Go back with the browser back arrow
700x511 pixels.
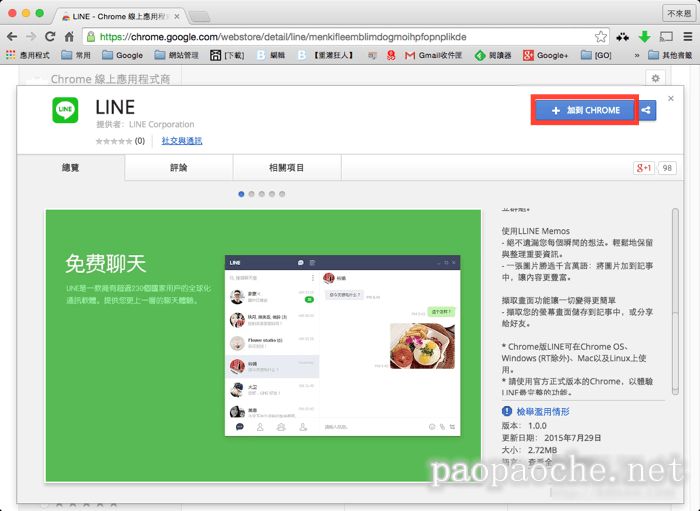[x=12, y=37]
